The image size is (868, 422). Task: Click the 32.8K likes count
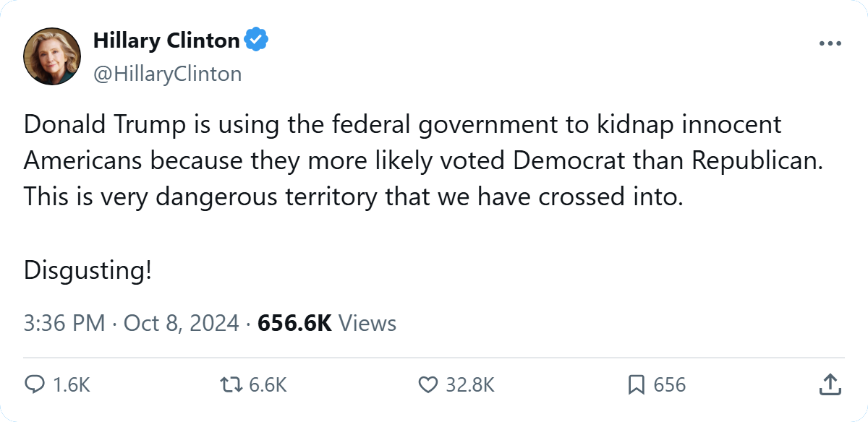pos(469,385)
